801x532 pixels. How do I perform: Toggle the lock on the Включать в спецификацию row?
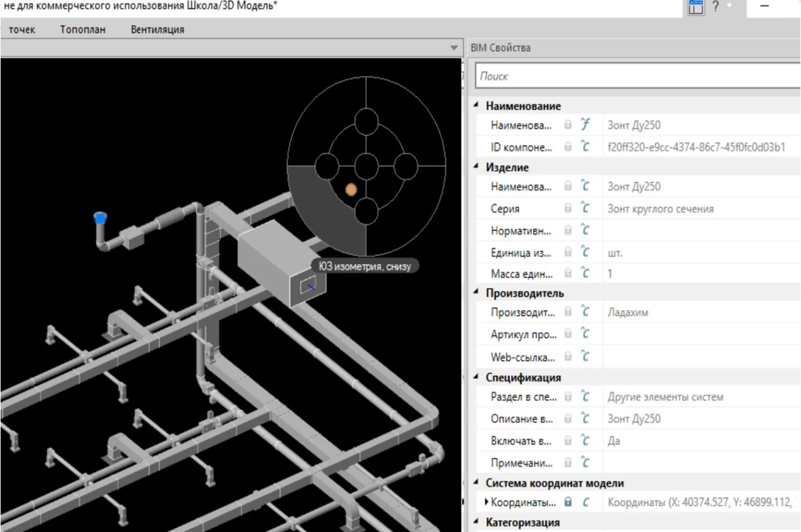tap(568, 441)
